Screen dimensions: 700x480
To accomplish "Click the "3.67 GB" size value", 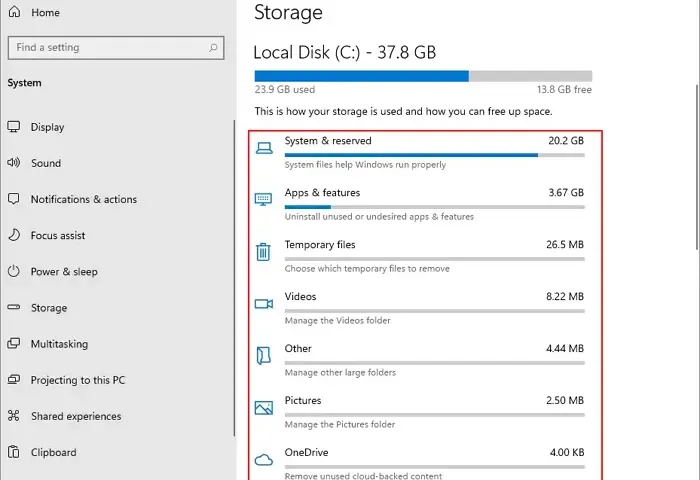I will (566, 192).
